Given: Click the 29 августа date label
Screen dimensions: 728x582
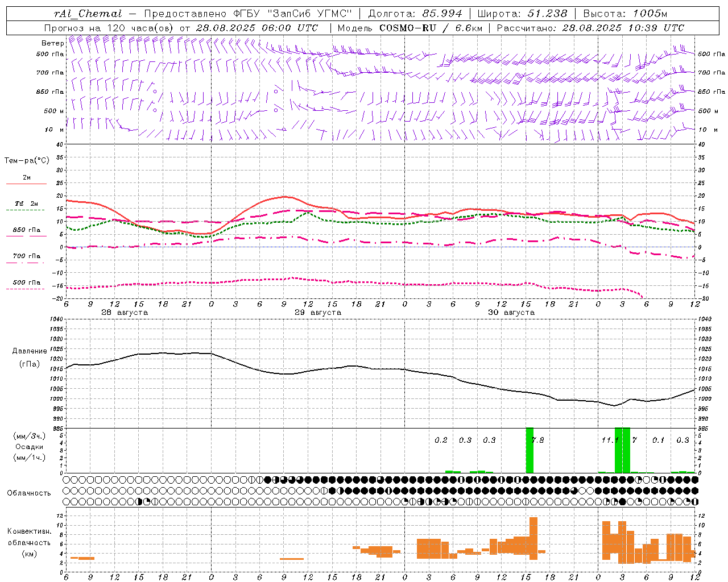Looking at the screenshot, I should coord(318,313).
